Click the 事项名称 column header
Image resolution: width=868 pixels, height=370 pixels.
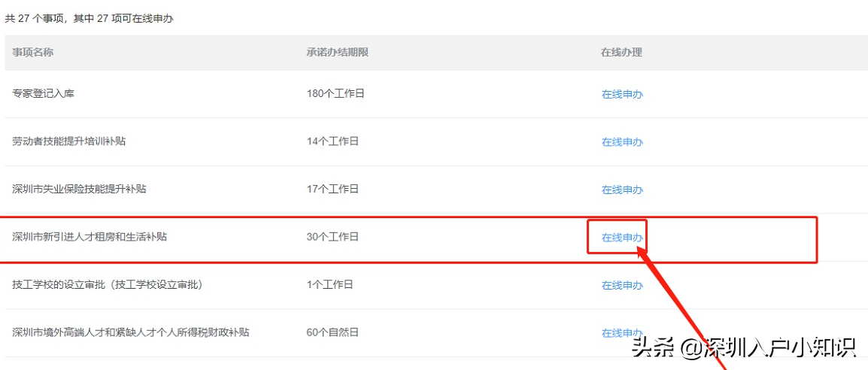(32, 53)
